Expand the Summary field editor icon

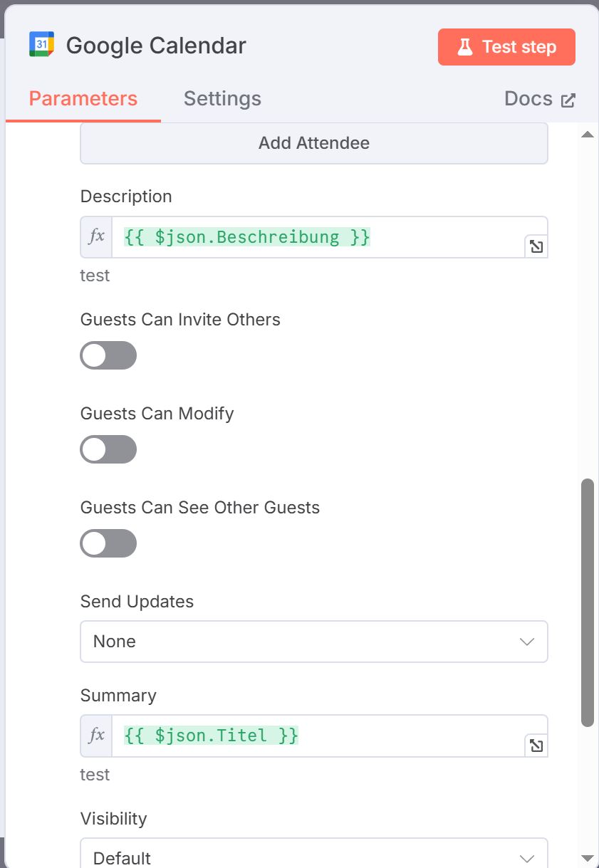coord(536,746)
